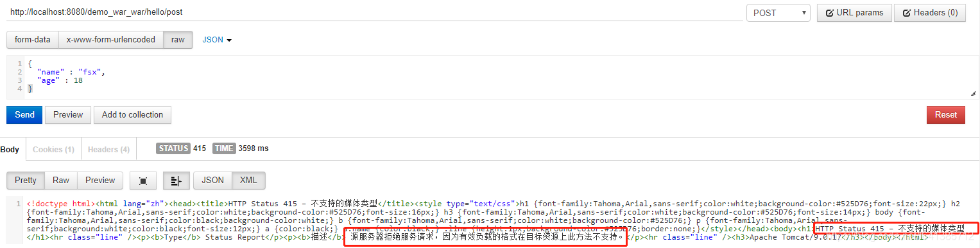This screenshot has height=248, width=980.
Task: Select the x-www-form-urlencoded body option
Action: (x=111, y=40)
